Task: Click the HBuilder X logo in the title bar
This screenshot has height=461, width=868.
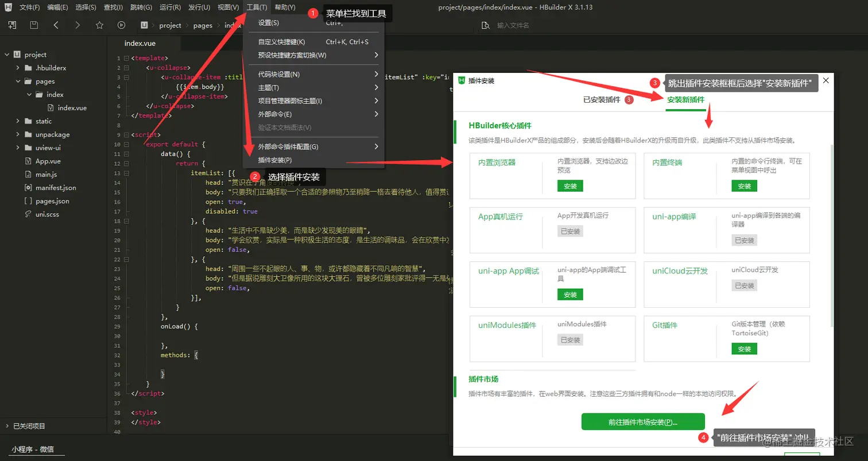Action: [9, 7]
